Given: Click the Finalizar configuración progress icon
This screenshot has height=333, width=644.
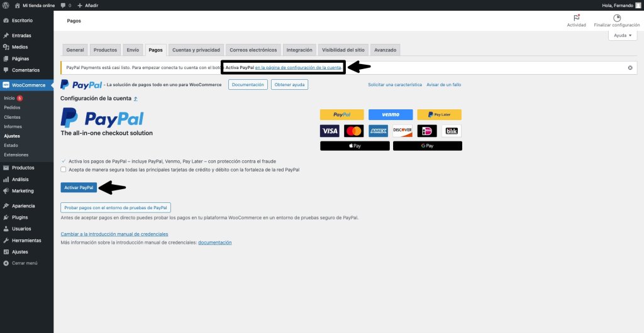Looking at the screenshot, I should click(x=616, y=18).
